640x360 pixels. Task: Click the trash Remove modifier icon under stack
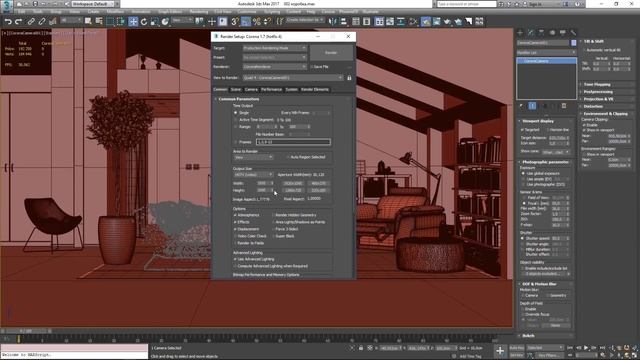point(564,106)
